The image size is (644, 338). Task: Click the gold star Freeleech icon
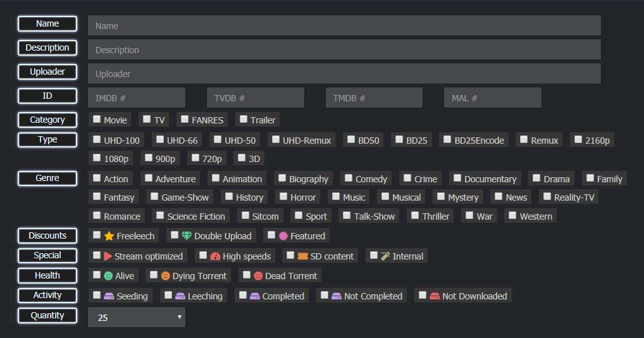109,236
